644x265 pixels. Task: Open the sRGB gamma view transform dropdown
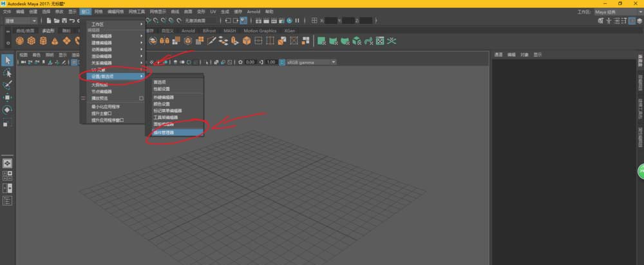(311, 62)
